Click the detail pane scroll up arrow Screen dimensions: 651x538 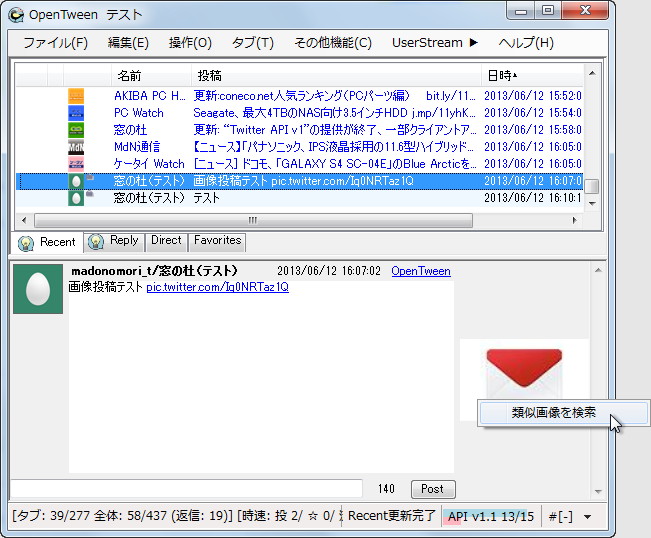(x=598, y=271)
